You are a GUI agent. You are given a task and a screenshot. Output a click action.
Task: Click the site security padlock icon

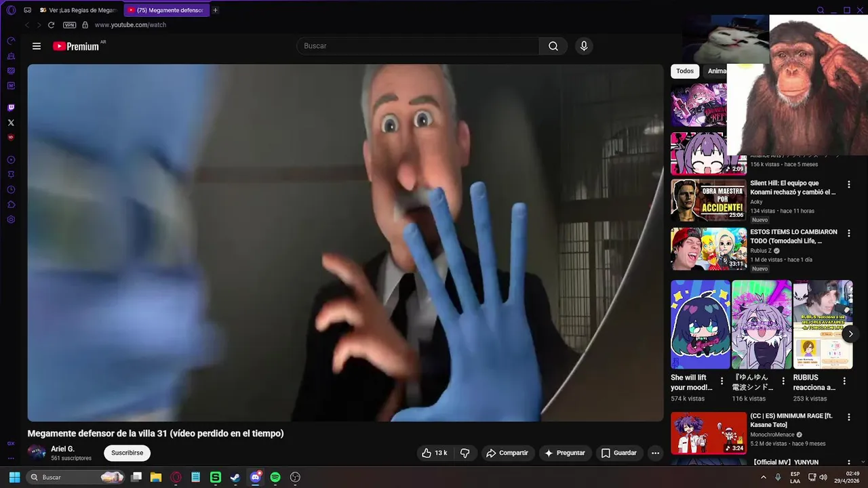pos(85,25)
